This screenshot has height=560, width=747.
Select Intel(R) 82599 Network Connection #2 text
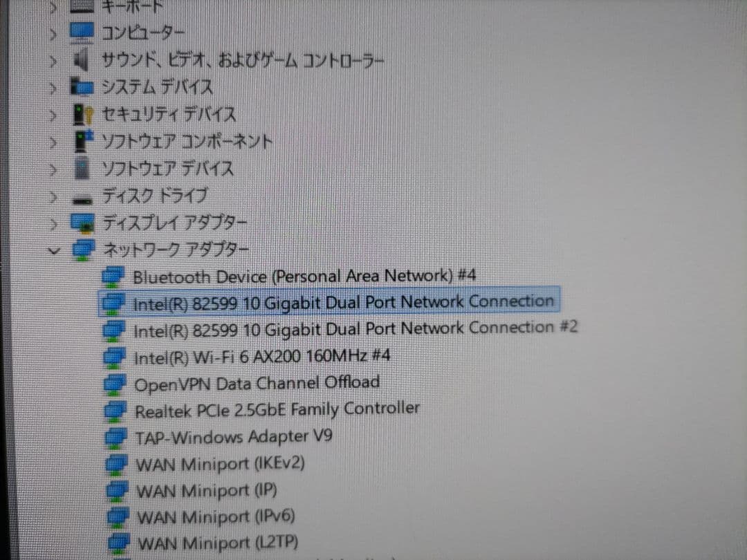pos(356,330)
